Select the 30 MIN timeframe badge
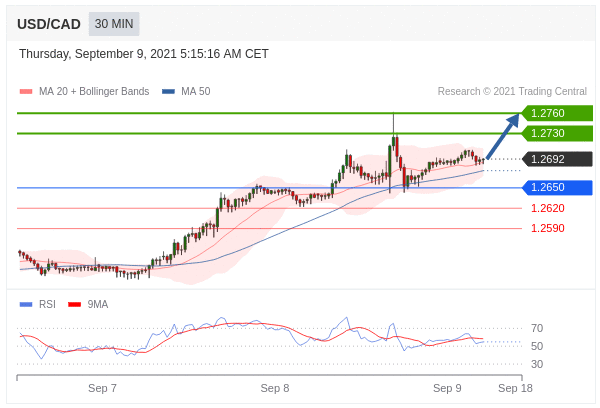The width and height of the screenshot is (600, 408). [114, 23]
